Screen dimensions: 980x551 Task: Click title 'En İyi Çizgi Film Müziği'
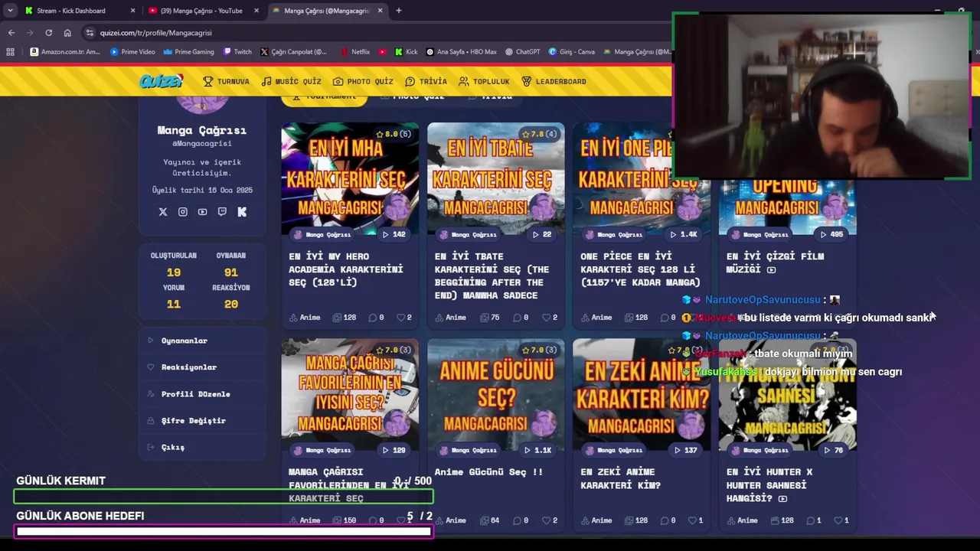[x=775, y=262]
